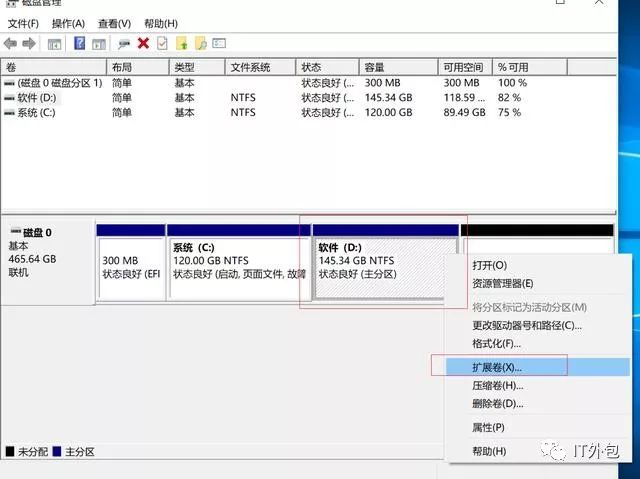Click the drive icon beside 系统 (C:) row
The image size is (640, 479).
[x=9, y=113]
